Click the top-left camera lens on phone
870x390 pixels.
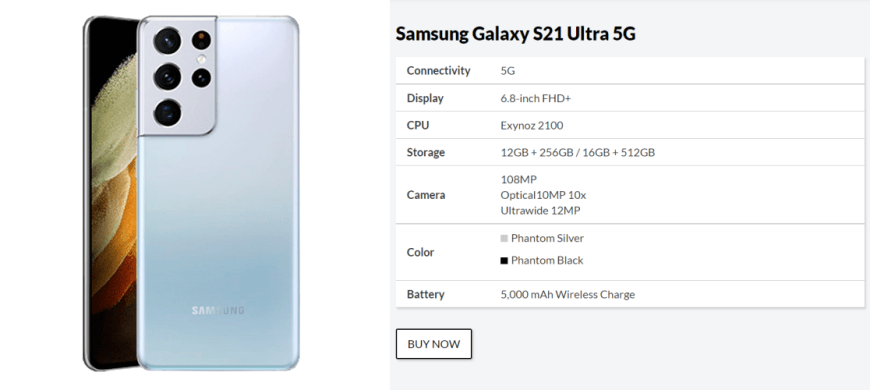[168, 40]
